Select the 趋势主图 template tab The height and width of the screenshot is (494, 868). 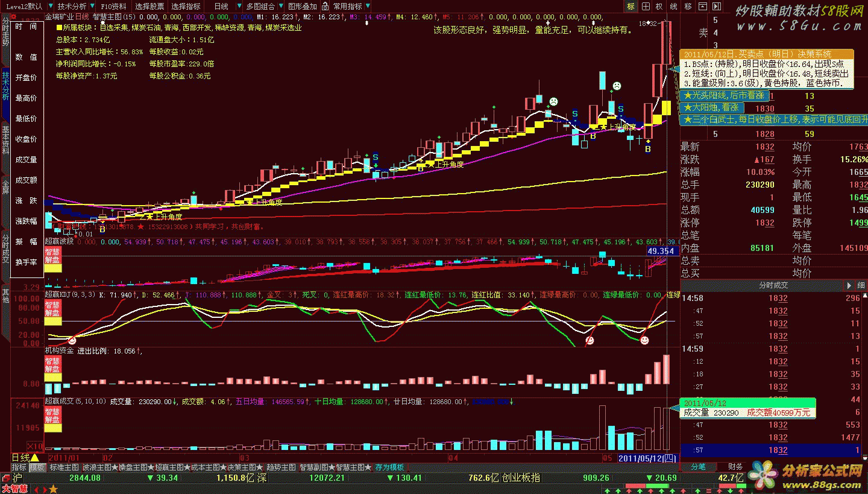[281, 467]
